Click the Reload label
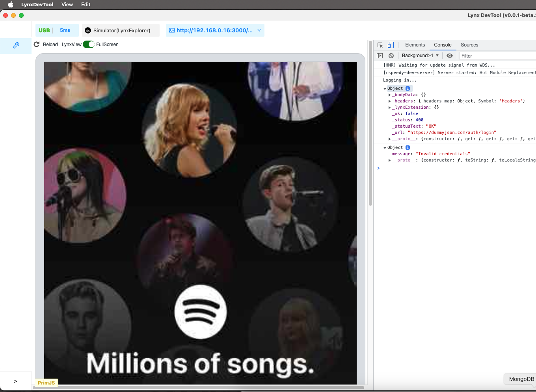The image size is (536, 392). tap(50, 45)
